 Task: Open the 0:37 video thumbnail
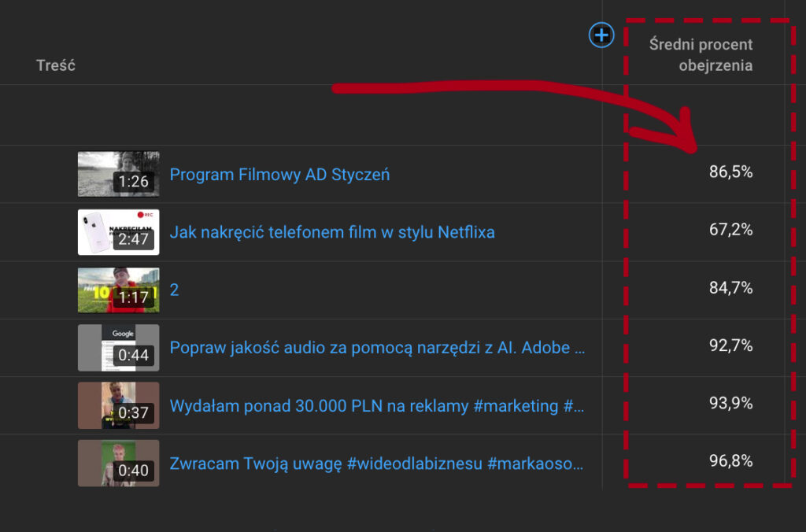click(x=118, y=405)
